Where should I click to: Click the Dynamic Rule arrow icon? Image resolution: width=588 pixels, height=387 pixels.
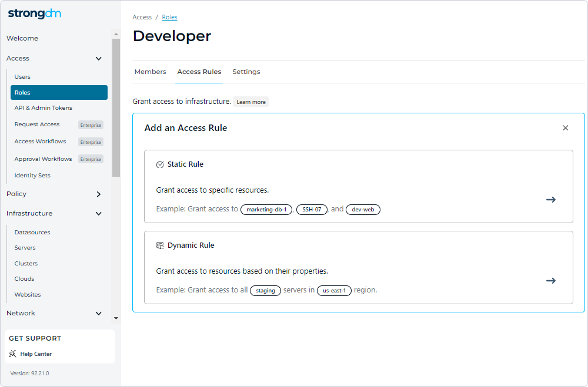550,281
